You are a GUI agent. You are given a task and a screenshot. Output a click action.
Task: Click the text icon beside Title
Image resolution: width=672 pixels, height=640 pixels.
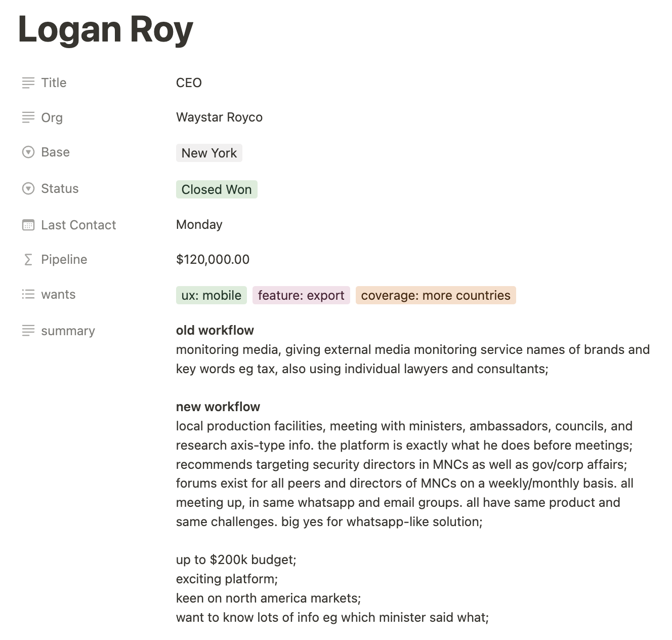click(28, 83)
